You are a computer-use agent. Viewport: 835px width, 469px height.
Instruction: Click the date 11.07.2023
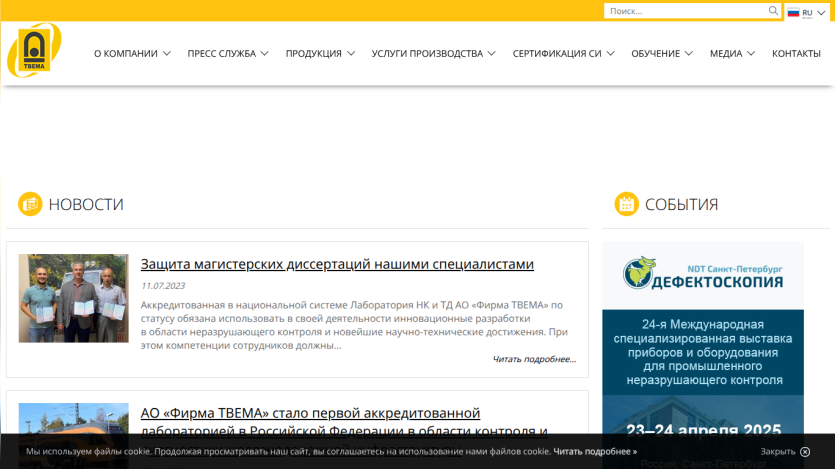(163, 286)
